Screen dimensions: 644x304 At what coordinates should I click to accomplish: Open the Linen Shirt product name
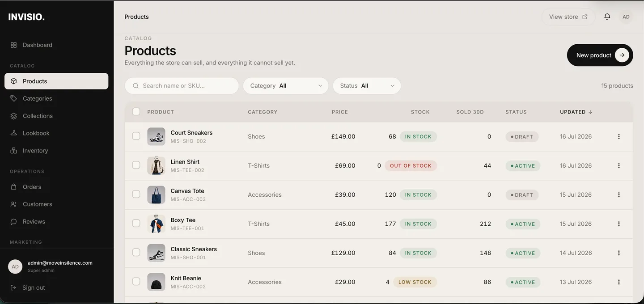click(185, 162)
